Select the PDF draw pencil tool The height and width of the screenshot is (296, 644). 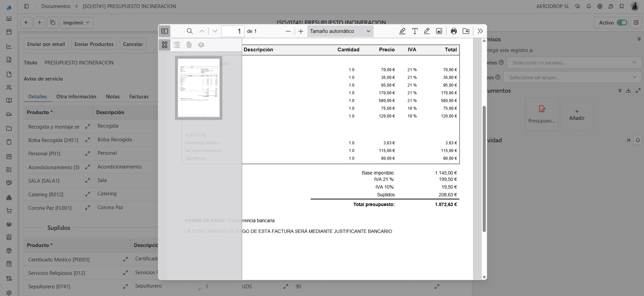coord(427,31)
